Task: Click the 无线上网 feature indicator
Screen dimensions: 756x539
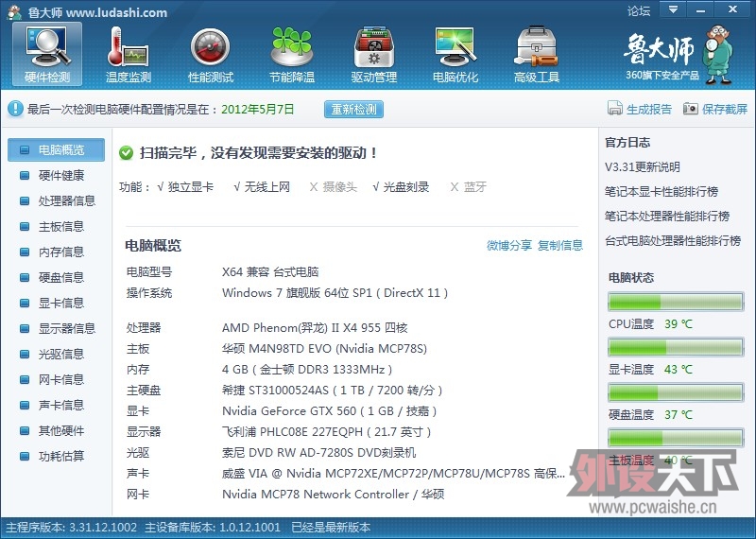Action: coord(262,186)
